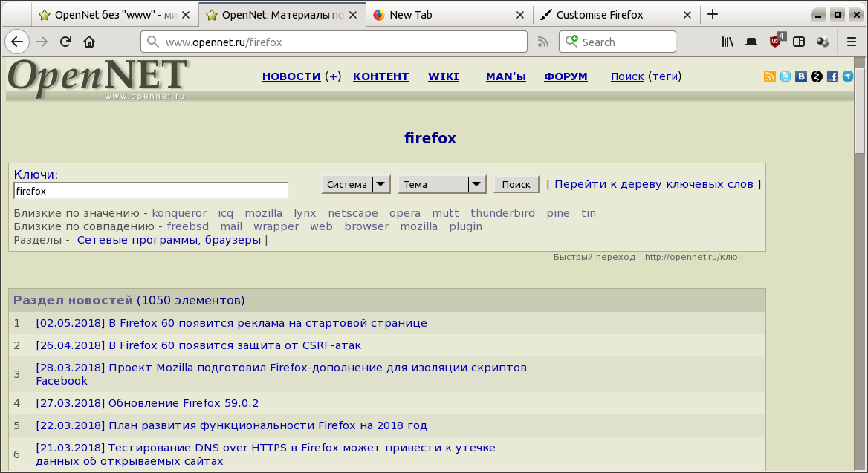The width and height of the screenshot is (868, 473).
Task: Open 'Сетевые программы, браузеры' section link
Action: click(x=169, y=240)
